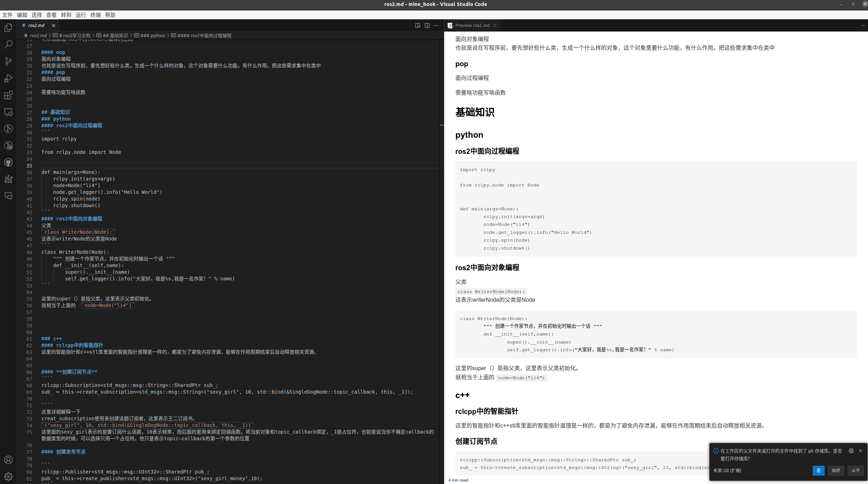The width and height of the screenshot is (868, 484).
Task: Click the split editor right icon
Action: click(x=427, y=25)
